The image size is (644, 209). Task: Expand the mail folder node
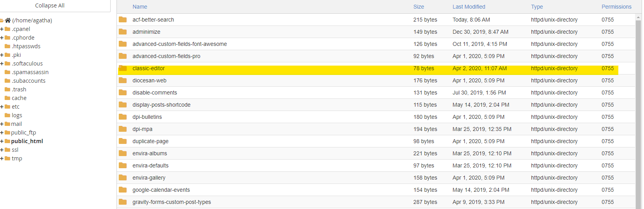click(2, 124)
